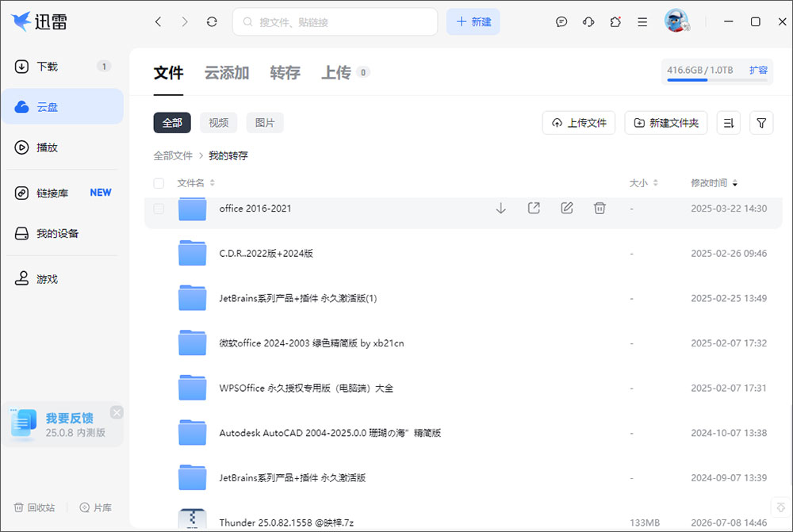Filter by 图片 files
Image resolution: width=793 pixels, height=532 pixels.
click(x=265, y=123)
